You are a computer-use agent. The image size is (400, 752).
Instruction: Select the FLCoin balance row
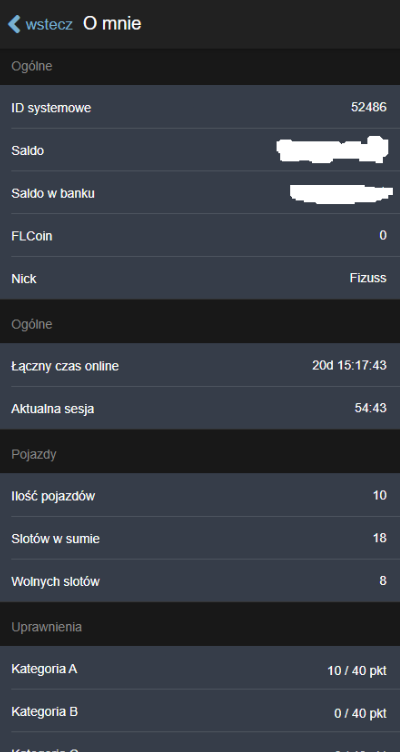(200, 235)
